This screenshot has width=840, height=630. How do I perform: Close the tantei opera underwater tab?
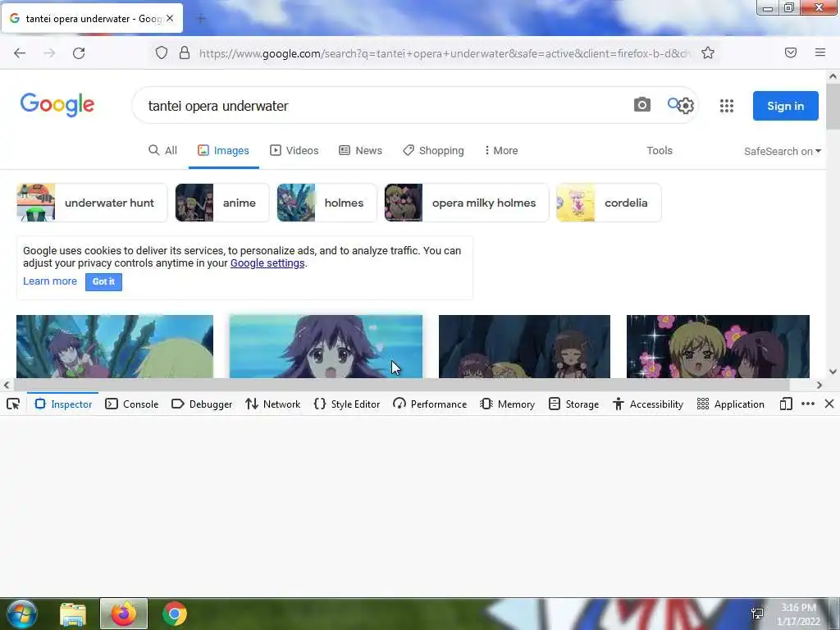click(x=170, y=18)
